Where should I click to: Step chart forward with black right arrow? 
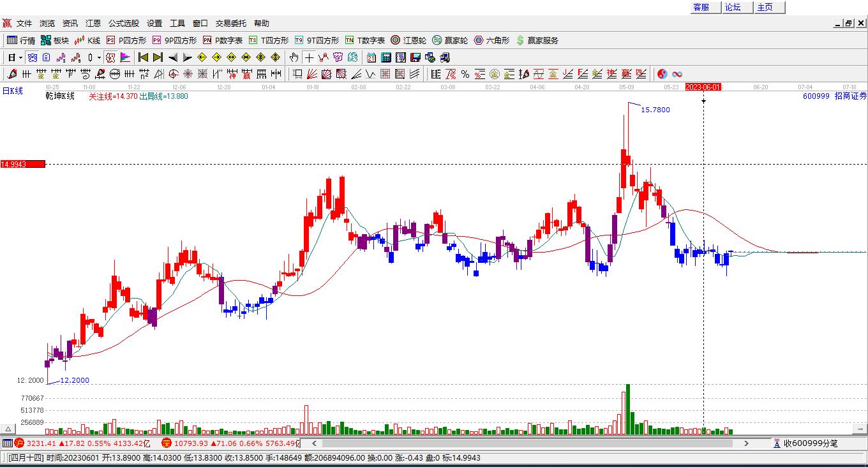[x=187, y=57]
